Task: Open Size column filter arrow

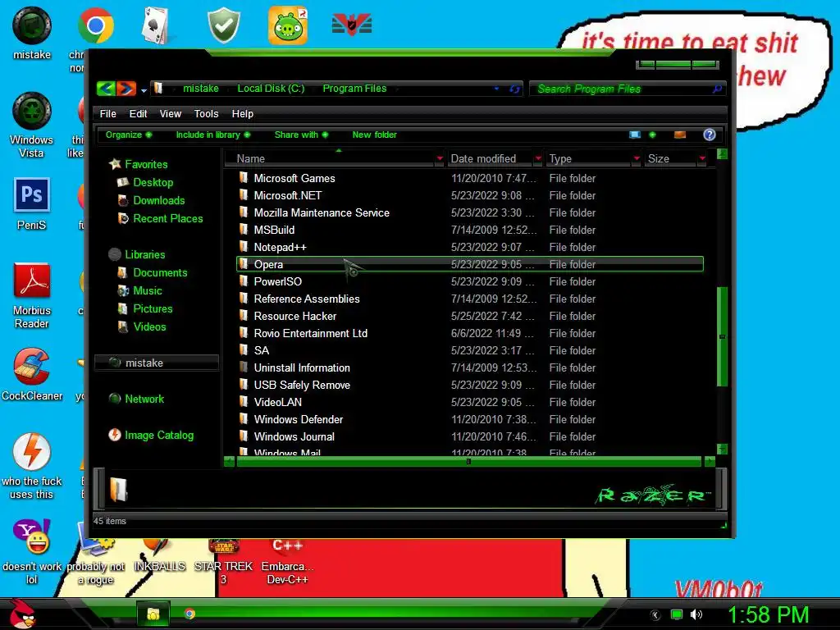Action: tap(702, 158)
